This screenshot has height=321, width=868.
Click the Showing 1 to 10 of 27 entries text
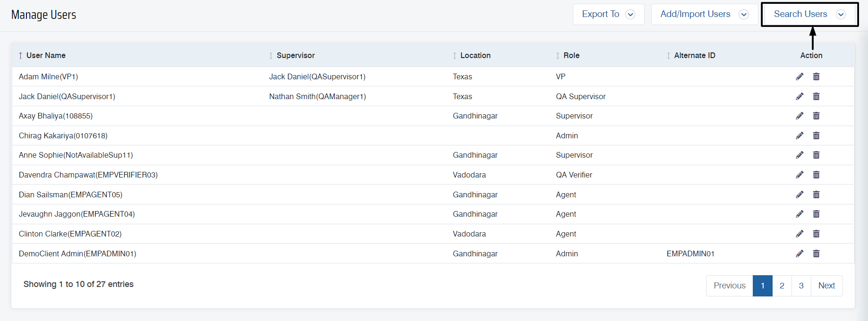click(x=78, y=284)
